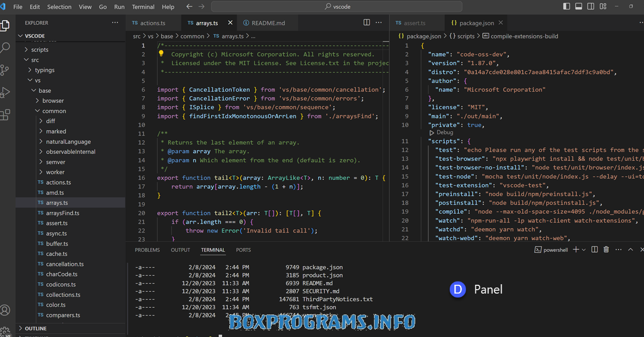This screenshot has width=644, height=337.
Task: Open the Source Control view
Action: click(x=5, y=70)
